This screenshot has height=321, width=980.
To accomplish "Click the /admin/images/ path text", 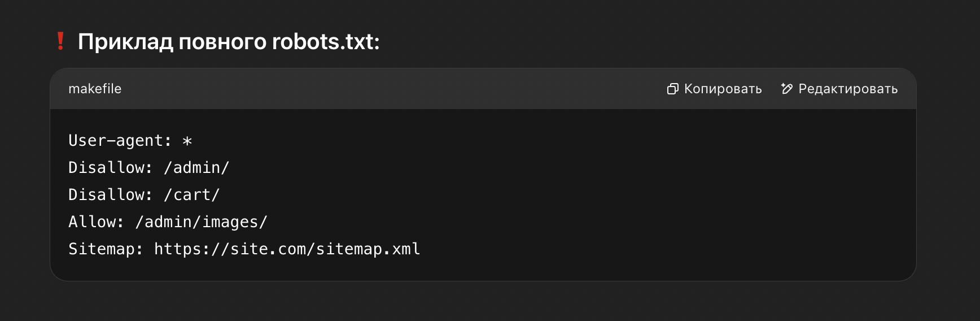I will pos(202,222).
